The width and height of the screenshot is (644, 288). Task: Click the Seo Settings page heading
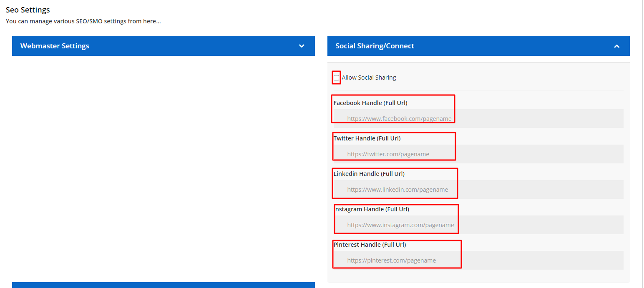pyautogui.click(x=28, y=10)
